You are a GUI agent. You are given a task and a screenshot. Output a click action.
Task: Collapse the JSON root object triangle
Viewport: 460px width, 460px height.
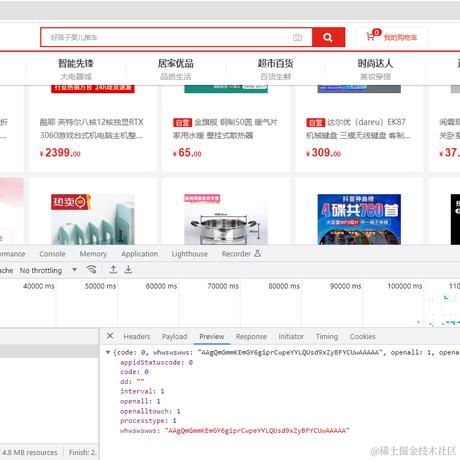tap(108, 352)
